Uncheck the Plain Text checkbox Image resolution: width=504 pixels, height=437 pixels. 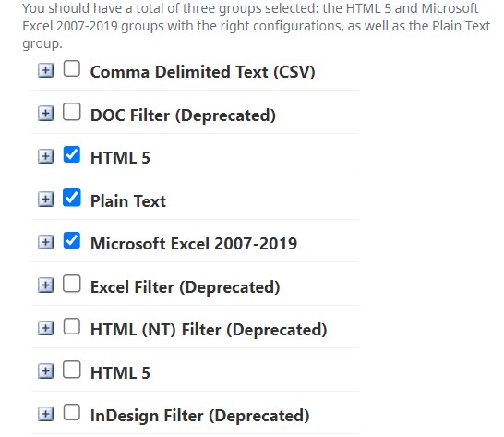72,198
